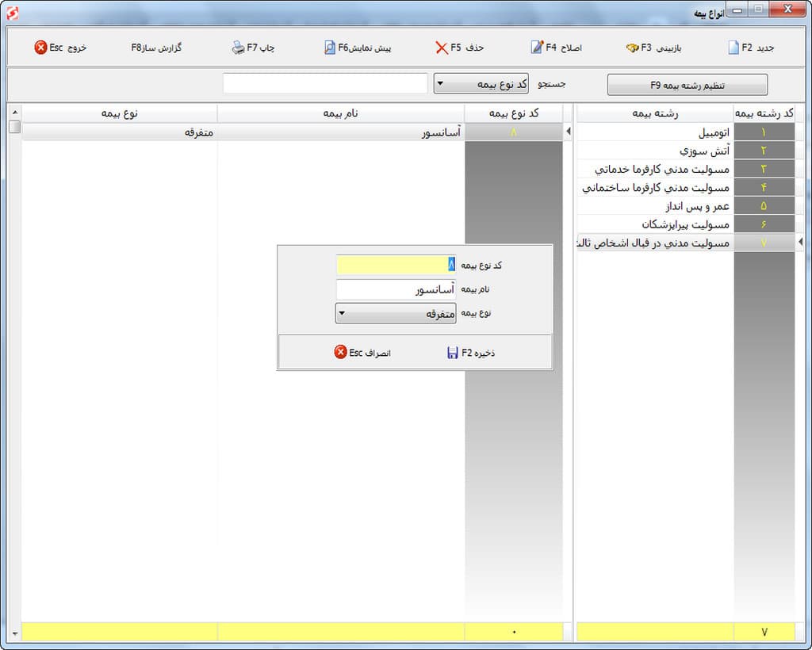Click the search text input box
The image size is (812, 650).
point(325,84)
